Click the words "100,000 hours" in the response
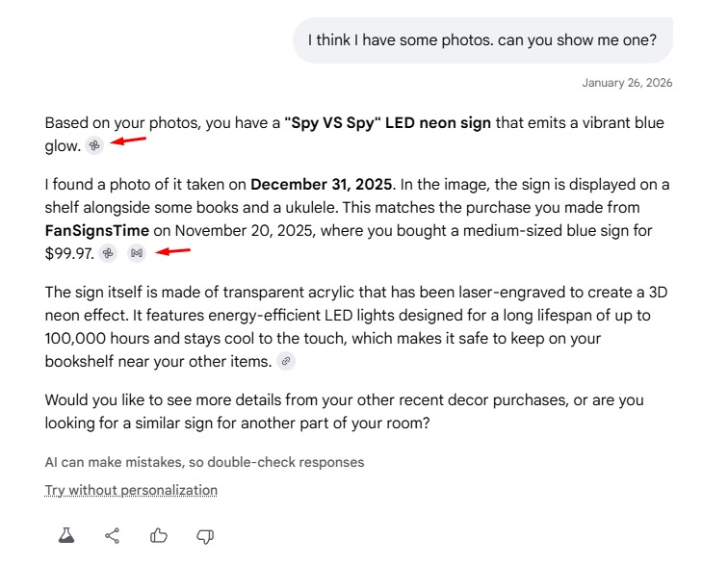The image size is (728, 565). pyautogui.click(x=91, y=338)
